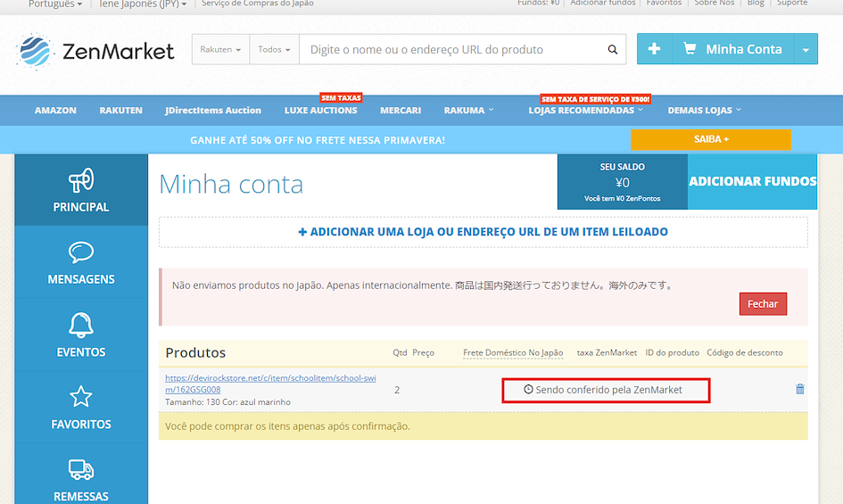
Task: Click the Minha conta page heading
Action: [x=231, y=185]
